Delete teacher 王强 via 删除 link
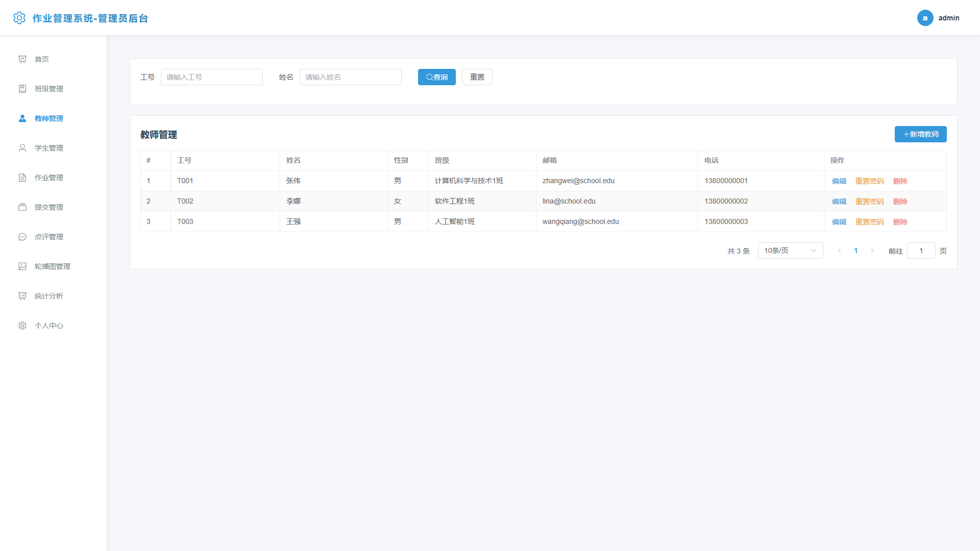980x551 pixels. pos(900,222)
